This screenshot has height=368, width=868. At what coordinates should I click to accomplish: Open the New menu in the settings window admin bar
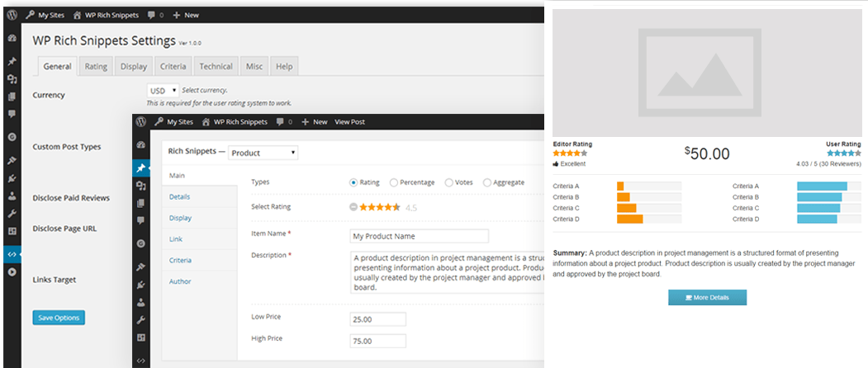click(186, 15)
